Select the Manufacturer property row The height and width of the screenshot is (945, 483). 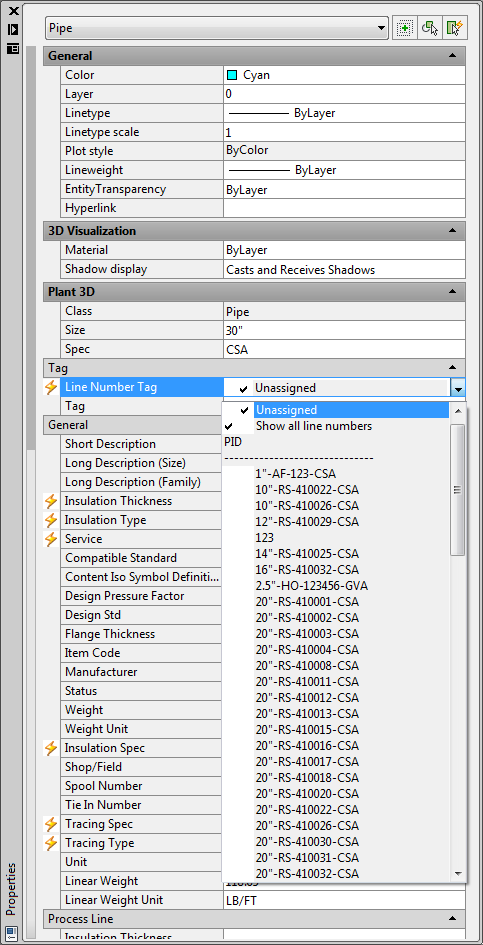point(142,672)
